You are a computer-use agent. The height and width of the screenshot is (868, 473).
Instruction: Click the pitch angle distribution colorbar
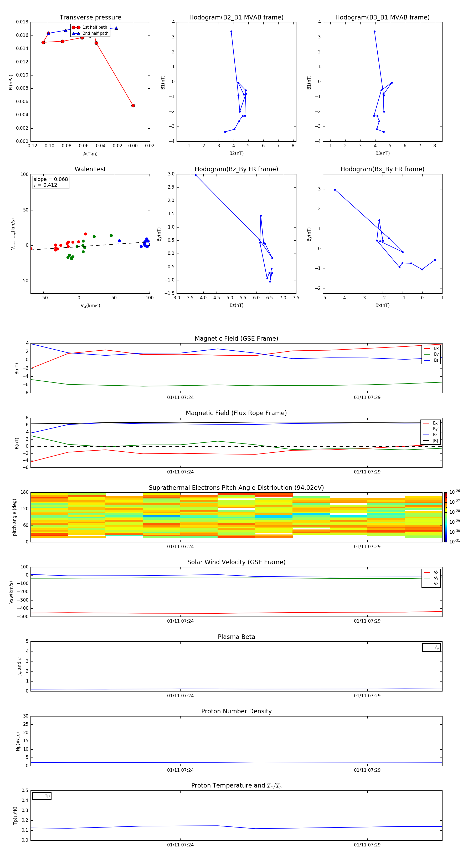tap(446, 517)
